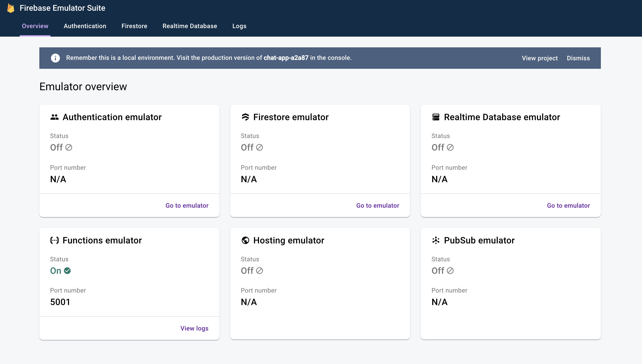The height and width of the screenshot is (364, 642).
Task: Click Off status text in Authentication card
Action: (56, 148)
